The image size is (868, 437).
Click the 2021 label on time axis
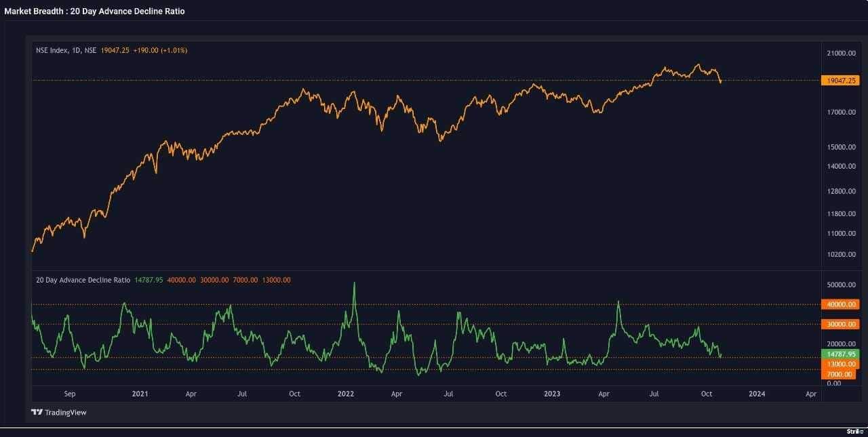140,394
